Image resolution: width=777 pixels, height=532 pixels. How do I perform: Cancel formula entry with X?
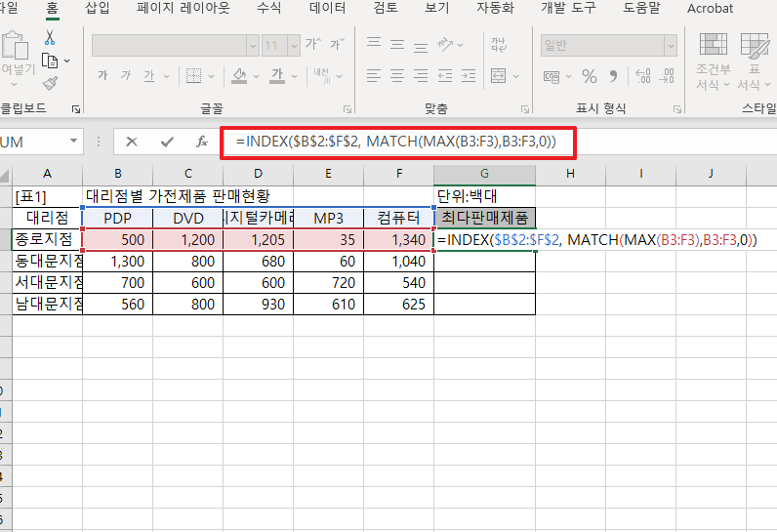132,143
